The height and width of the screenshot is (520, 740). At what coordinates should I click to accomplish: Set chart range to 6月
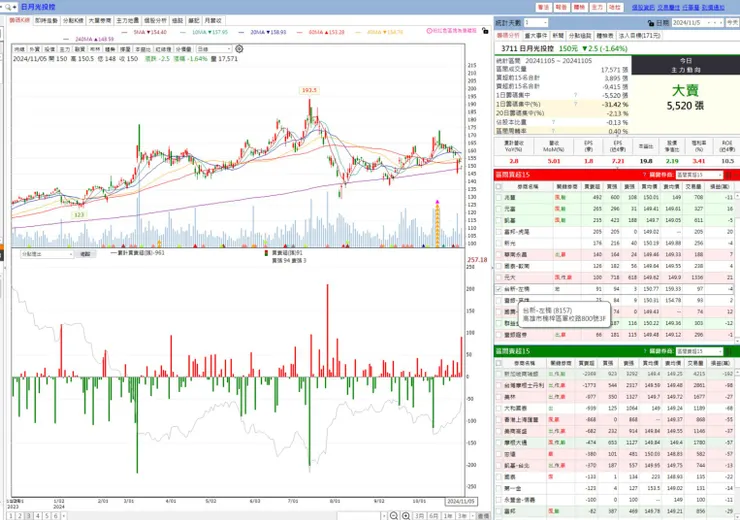tap(434, 516)
